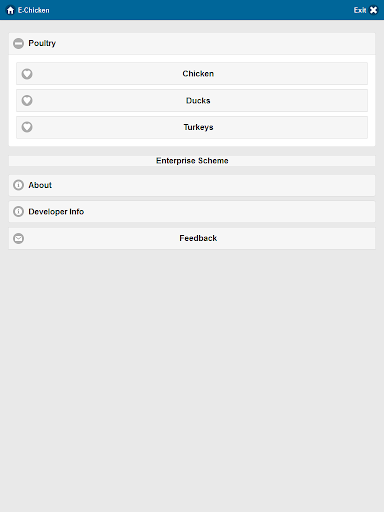Click the blue header bar

coord(192,10)
